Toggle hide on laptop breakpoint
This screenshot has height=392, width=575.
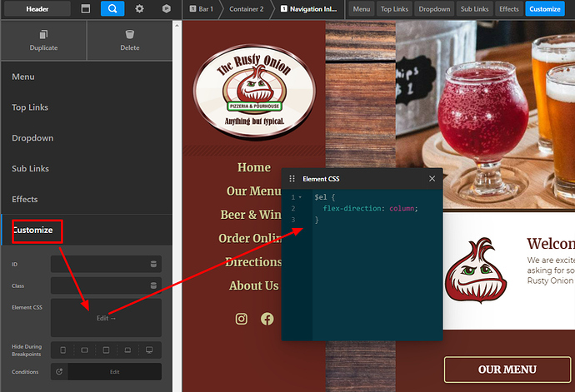pos(127,350)
